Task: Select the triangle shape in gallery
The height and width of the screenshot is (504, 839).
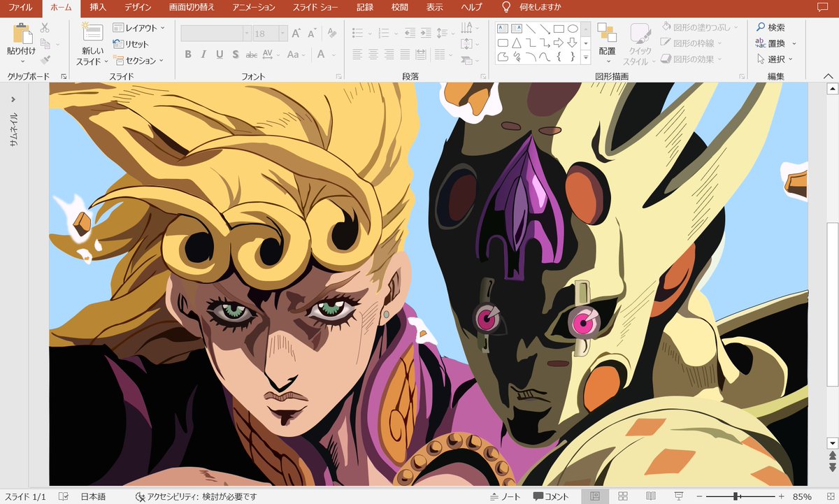Action: tap(516, 43)
